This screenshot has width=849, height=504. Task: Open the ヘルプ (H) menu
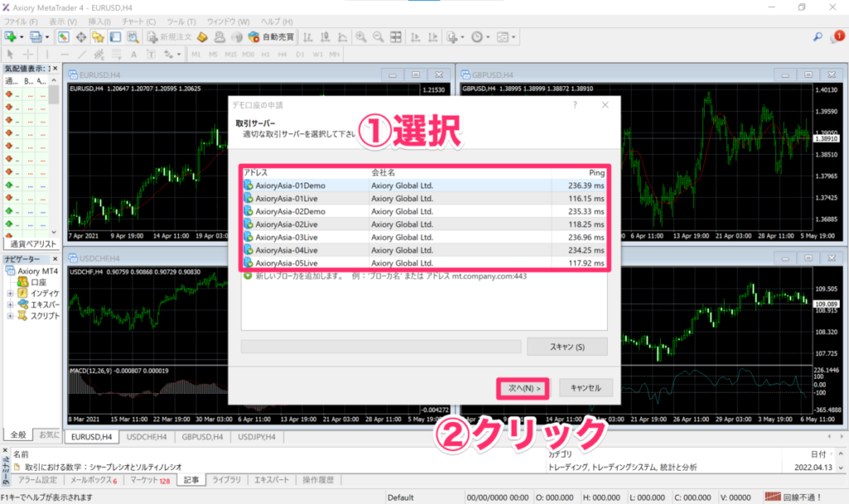point(277,22)
